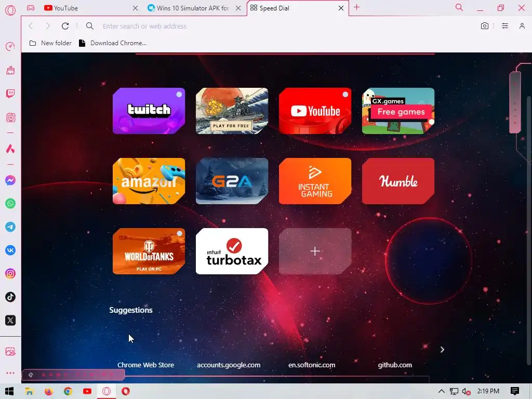Open GX Control speedometer icon in sidebar

coord(10,46)
